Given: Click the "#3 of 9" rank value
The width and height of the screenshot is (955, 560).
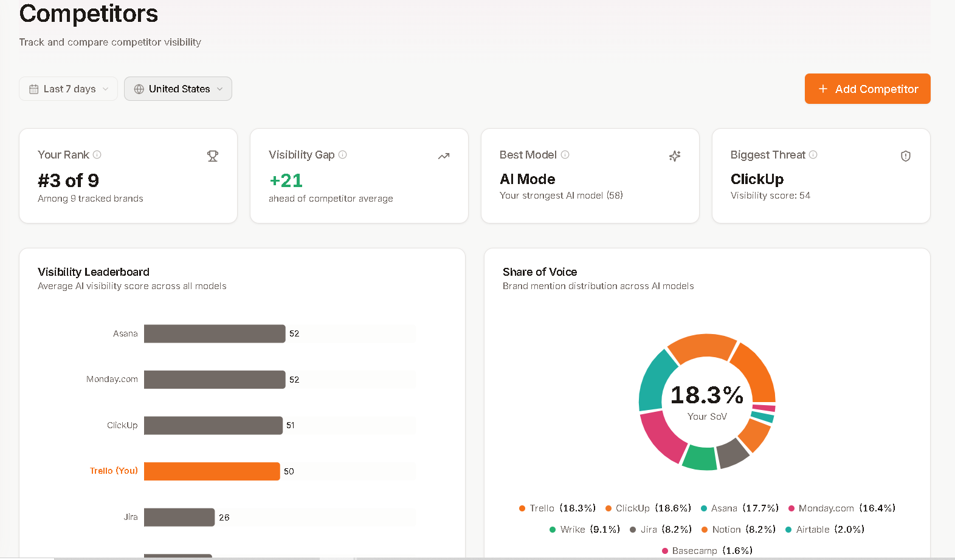Looking at the screenshot, I should [x=68, y=180].
